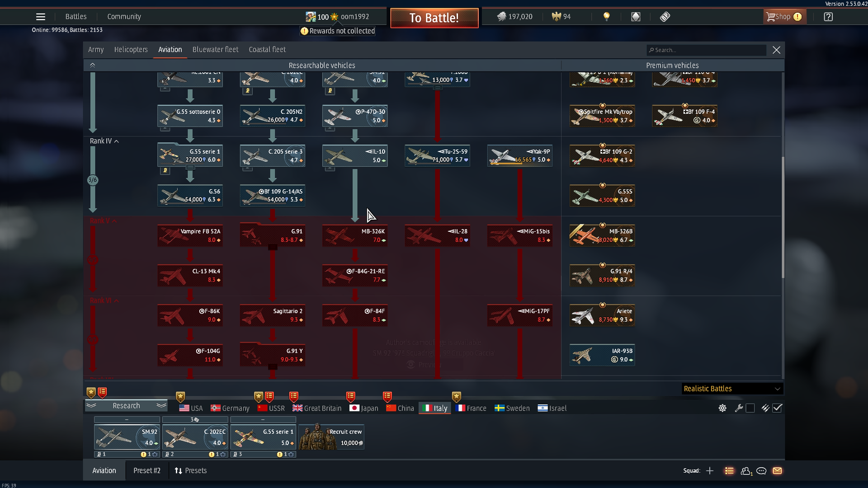
Task: Collapse the research tree with the top-left chevron
Action: coord(93,65)
